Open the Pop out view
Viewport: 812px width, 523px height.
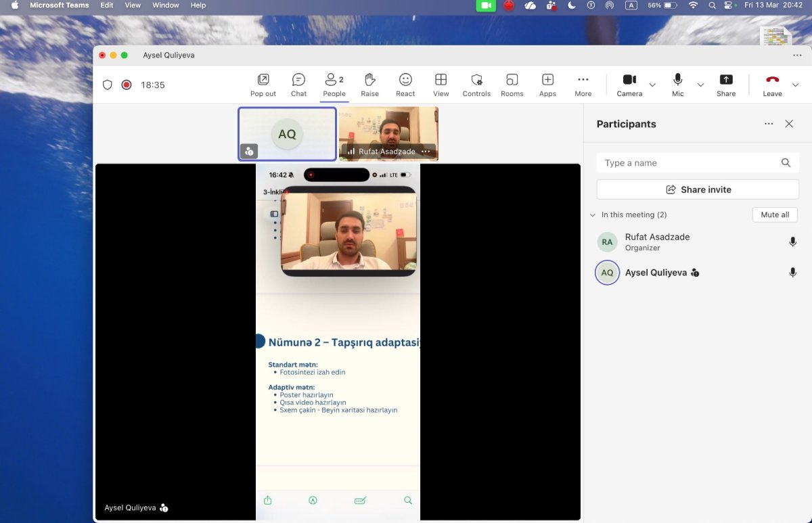(x=263, y=85)
